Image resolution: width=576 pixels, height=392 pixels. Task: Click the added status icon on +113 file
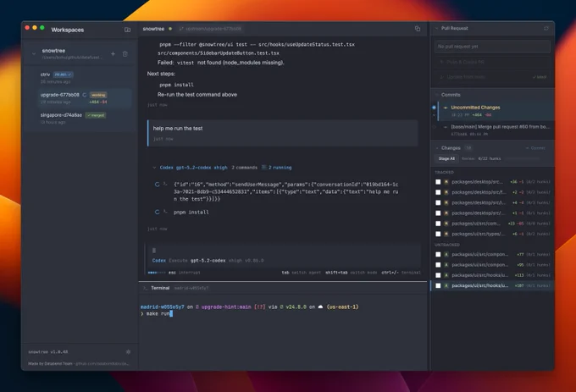click(x=446, y=275)
